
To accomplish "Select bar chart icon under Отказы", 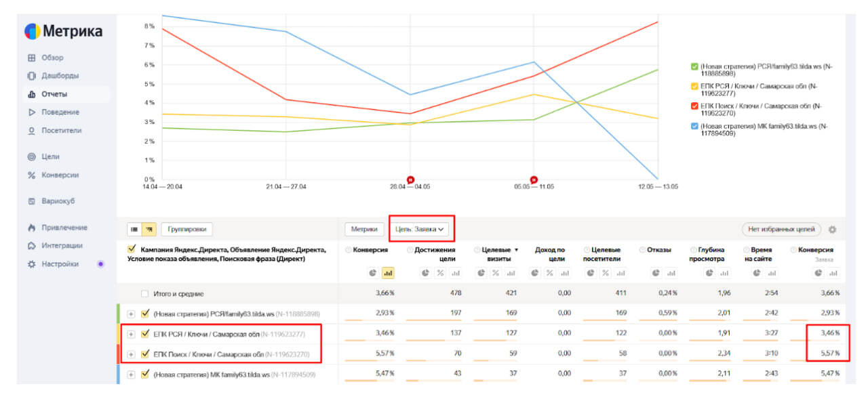I will (671, 273).
